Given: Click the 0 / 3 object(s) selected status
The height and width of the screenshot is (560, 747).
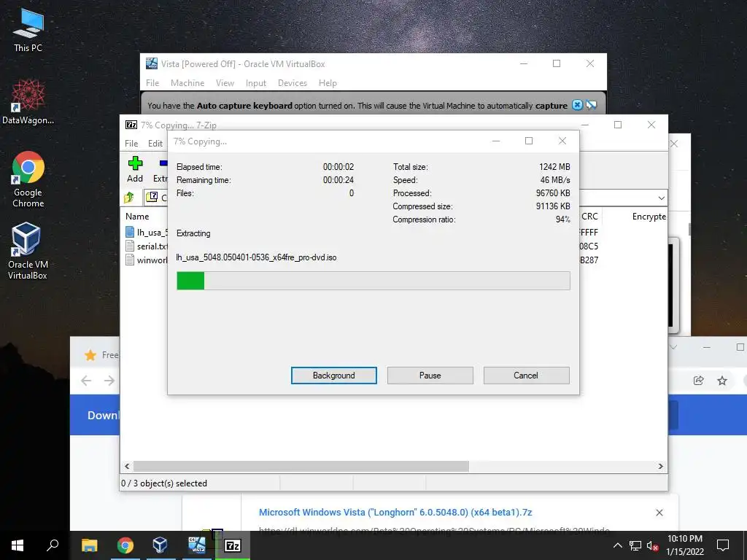Looking at the screenshot, I should click(x=164, y=483).
